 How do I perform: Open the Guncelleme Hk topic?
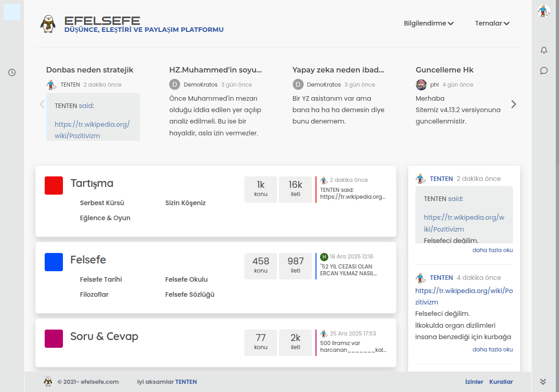pos(445,70)
